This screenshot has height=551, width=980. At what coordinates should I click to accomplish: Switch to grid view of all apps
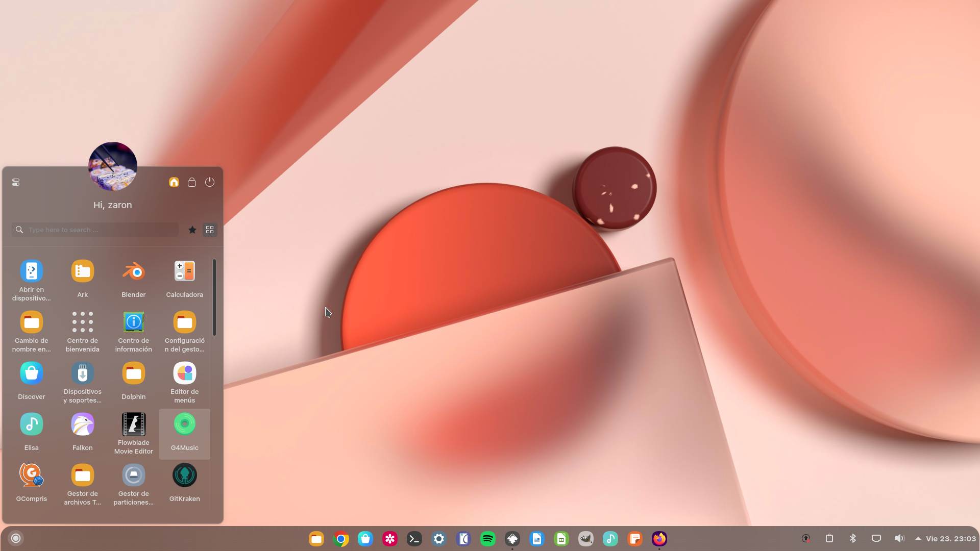point(210,230)
